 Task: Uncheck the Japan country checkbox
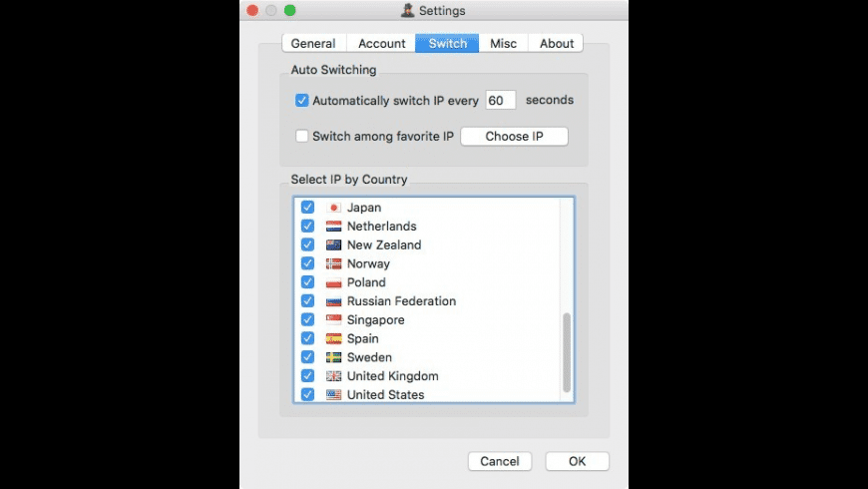click(x=307, y=208)
